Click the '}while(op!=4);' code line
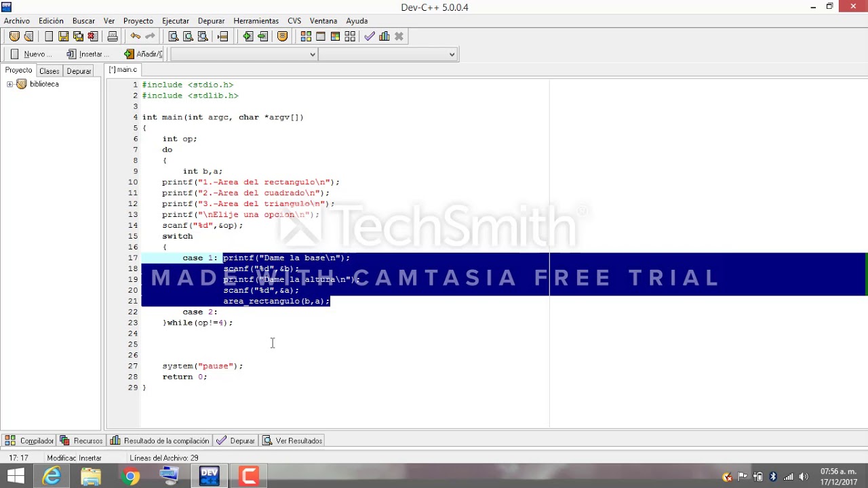The image size is (868, 488). (197, 323)
